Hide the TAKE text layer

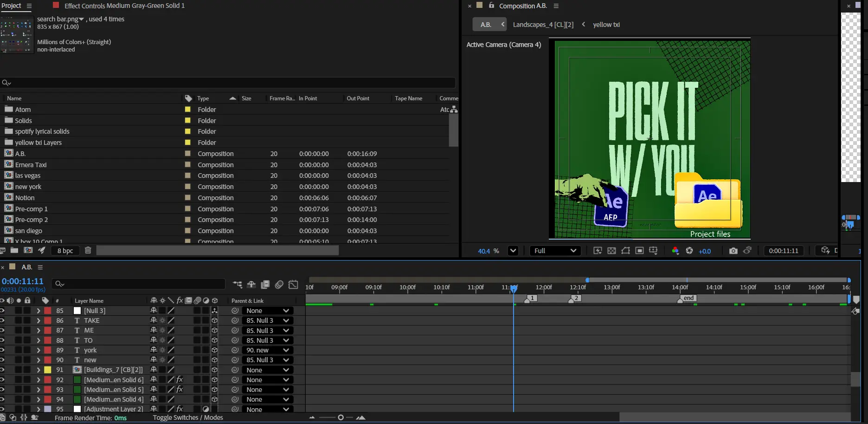click(2, 320)
